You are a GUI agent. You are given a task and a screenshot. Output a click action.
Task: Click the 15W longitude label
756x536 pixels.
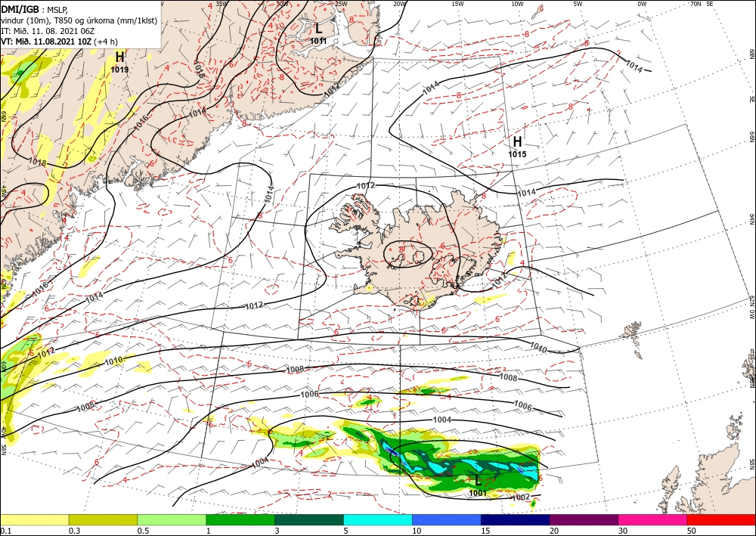pos(458,4)
